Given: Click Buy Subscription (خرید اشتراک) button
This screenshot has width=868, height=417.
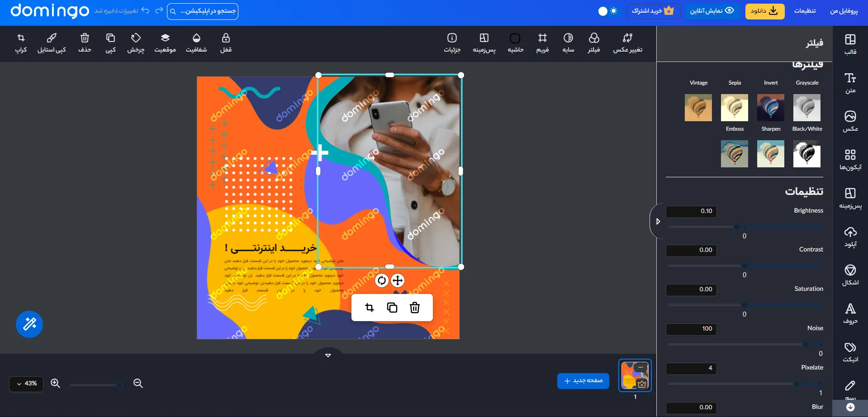Looking at the screenshot, I should tap(654, 11).
